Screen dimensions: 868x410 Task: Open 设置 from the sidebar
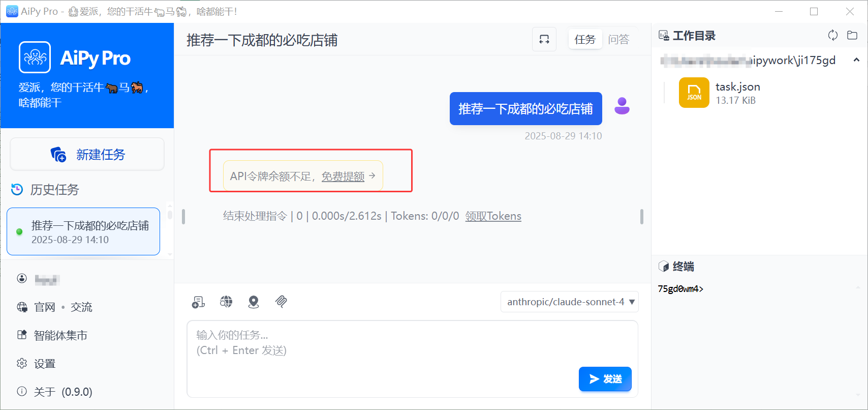click(x=45, y=364)
